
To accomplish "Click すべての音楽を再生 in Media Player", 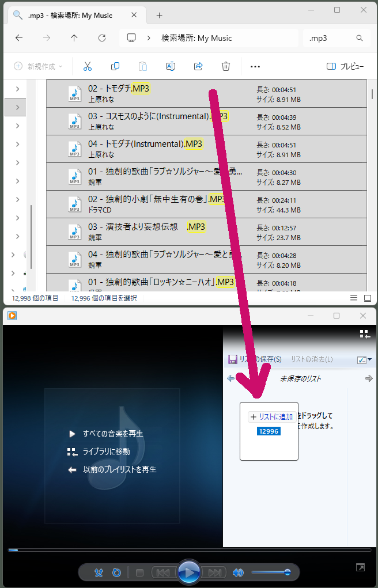I will (113, 434).
